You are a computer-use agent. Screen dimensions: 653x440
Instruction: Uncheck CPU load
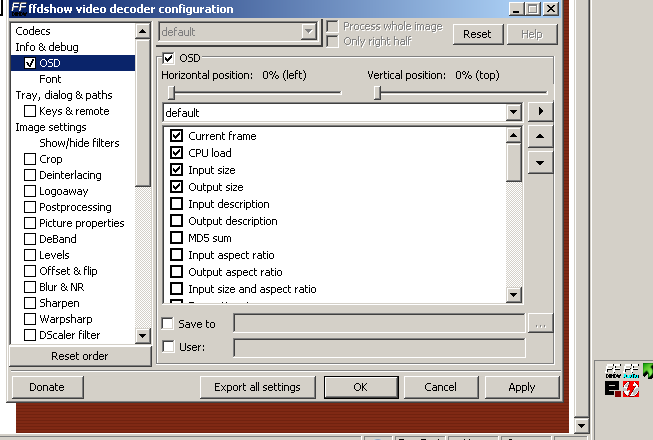click(177, 152)
